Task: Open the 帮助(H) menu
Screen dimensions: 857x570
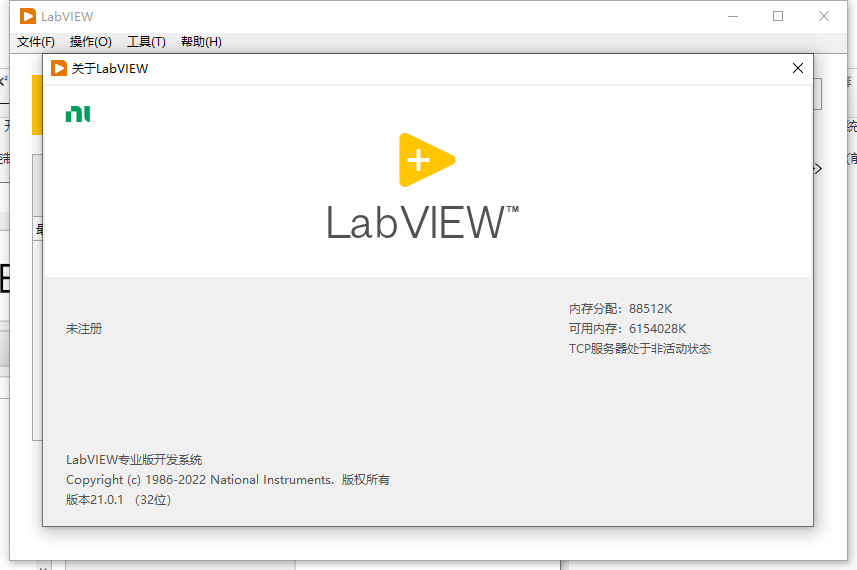Action: 201,42
